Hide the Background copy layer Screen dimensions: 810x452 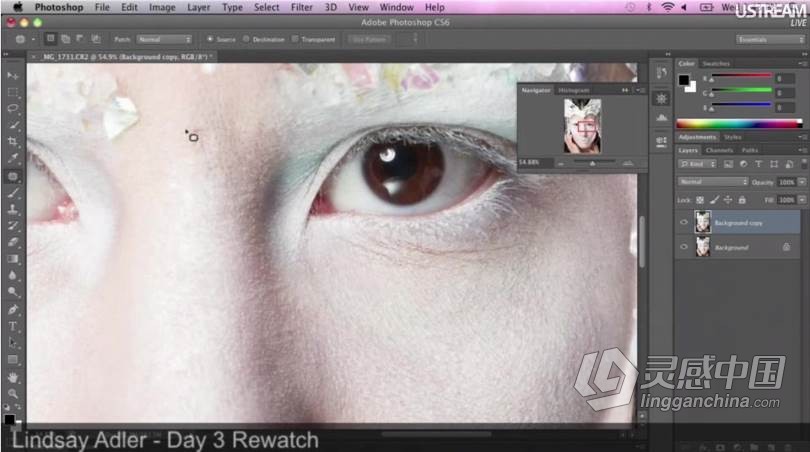684,222
